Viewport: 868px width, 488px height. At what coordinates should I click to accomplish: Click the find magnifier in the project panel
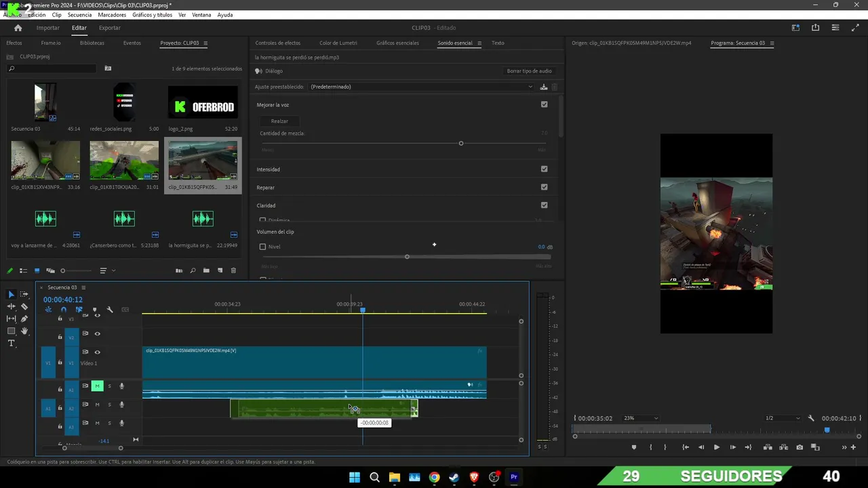[193, 270]
